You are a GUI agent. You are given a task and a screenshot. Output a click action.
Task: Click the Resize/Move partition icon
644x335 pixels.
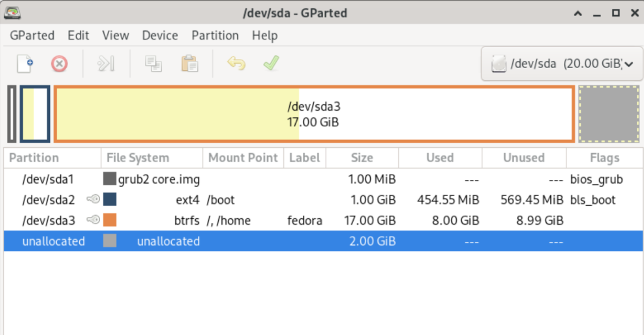[106, 63]
